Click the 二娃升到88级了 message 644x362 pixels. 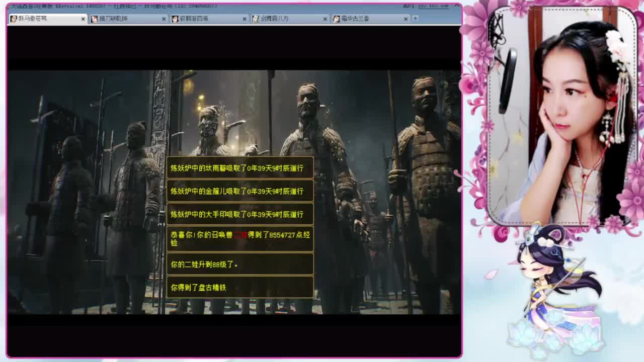click(240, 264)
